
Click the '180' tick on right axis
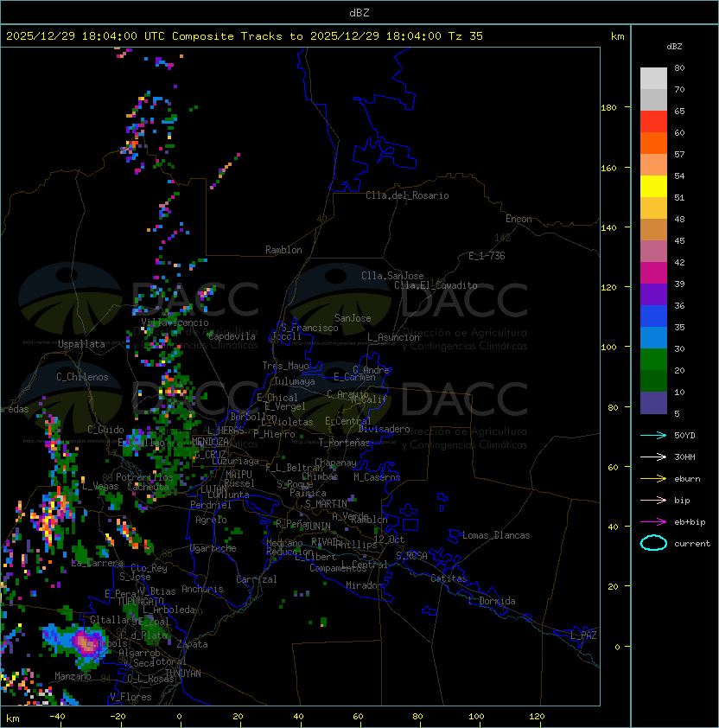click(609, 108)
